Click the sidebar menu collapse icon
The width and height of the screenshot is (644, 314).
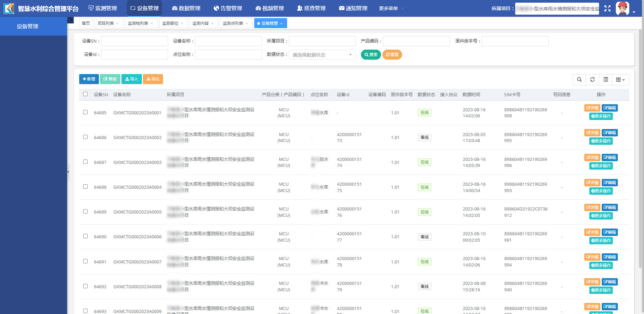tap(70, 20)
